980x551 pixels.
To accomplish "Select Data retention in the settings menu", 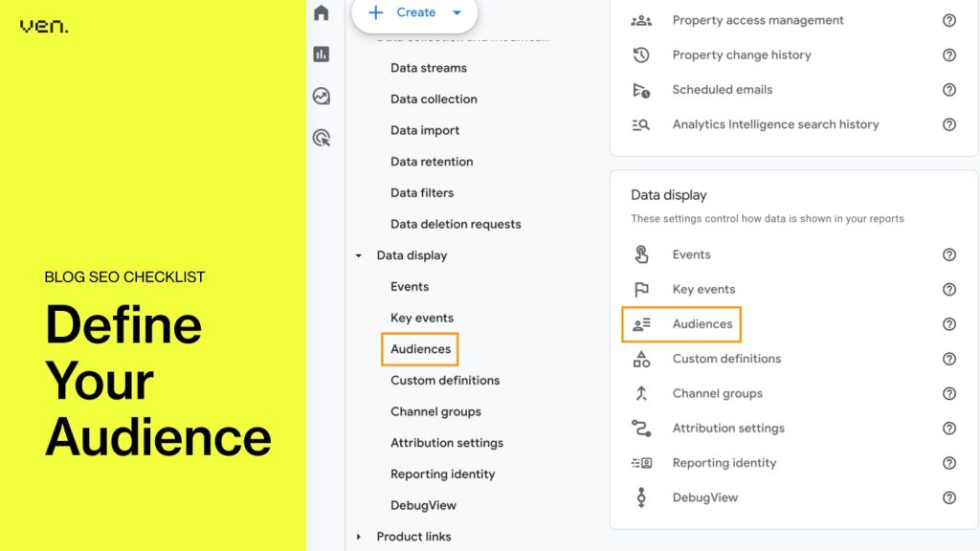I will (431, 162).
